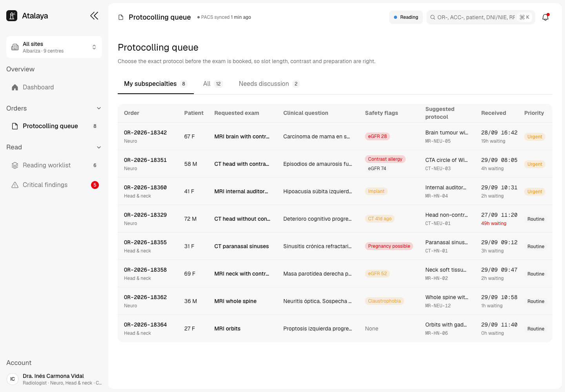Collapse the Read section chevron
This screenshot has width=565, height=392.
99,147
